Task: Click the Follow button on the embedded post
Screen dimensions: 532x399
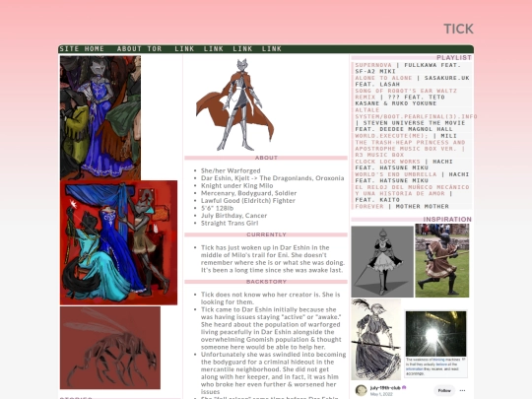Action: [444, 390]
